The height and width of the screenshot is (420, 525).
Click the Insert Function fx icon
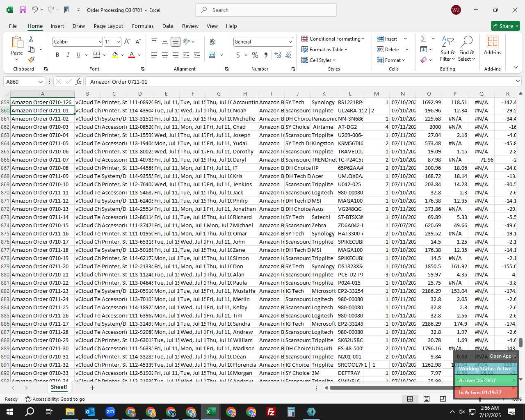point(79,82)
